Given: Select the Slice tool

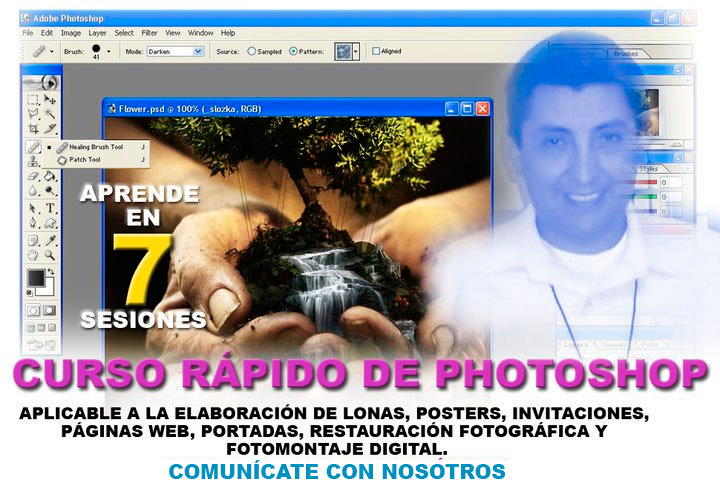Looking at the screenshot, I should (x=50, y=129).
